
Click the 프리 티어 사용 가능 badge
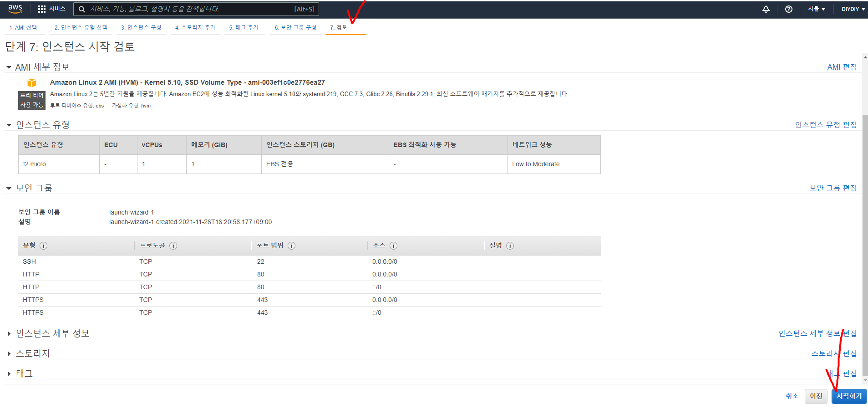pyautogui.click(x=32, y=100)
